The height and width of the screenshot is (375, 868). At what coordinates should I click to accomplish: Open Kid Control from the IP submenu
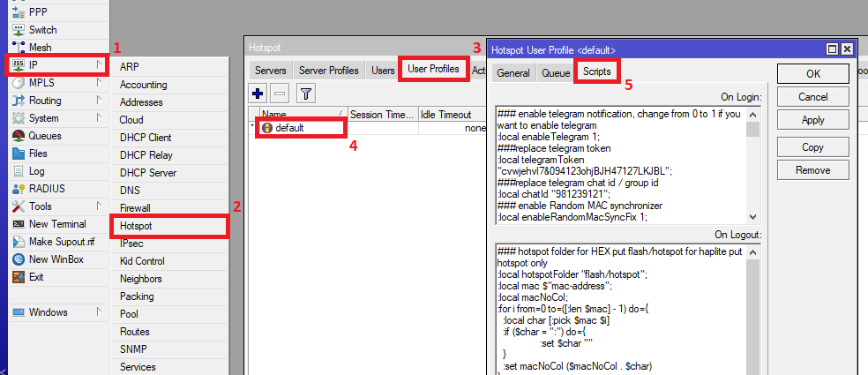coord(169,261)
